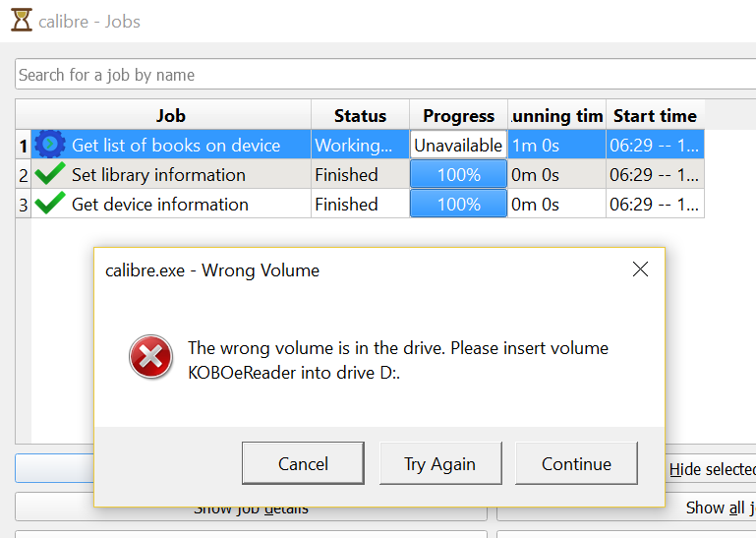Select the Get device information job row
The width and height of the screenshot is (756, 538).
tap(159, 205)
